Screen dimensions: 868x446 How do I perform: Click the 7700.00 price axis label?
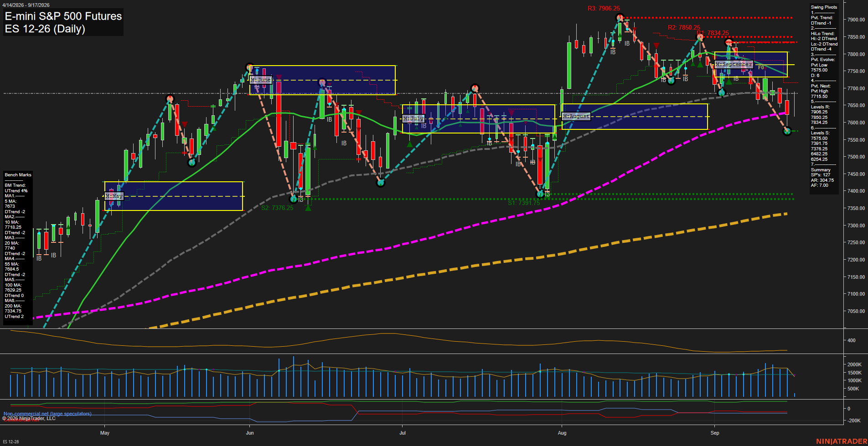coord(856,88)
